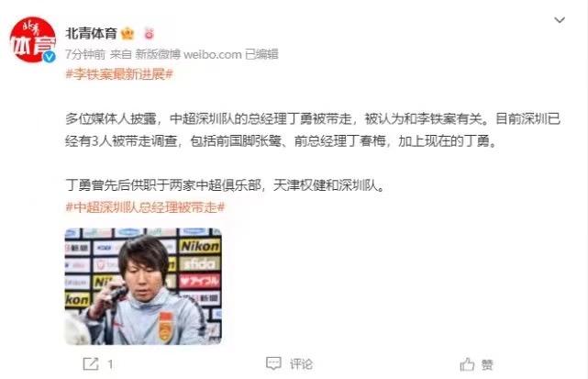Click the 新版微博 weibo.com source link
Viewport: 588px width, 379px height.
pyautogui.click(x=188, y=54)
